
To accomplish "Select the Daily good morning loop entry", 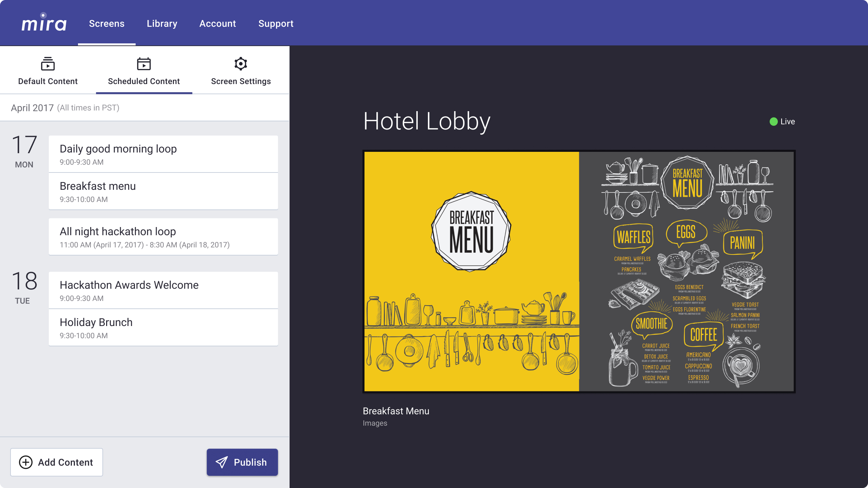I will click(x=163, y=154).
